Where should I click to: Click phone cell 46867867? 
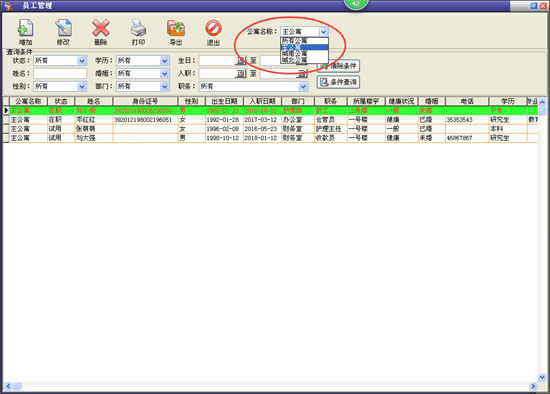[x=467, y=138]
